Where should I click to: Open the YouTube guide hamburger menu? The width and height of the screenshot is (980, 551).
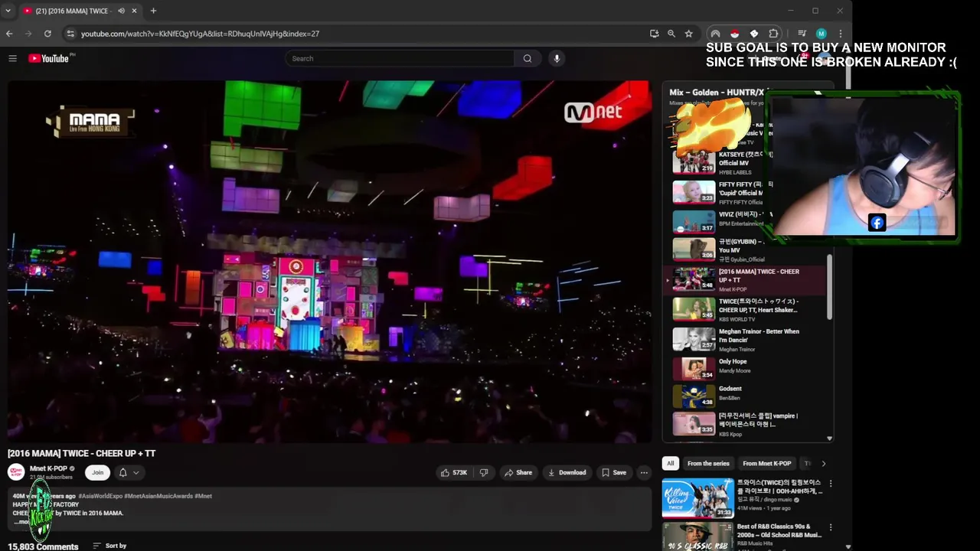12,58
